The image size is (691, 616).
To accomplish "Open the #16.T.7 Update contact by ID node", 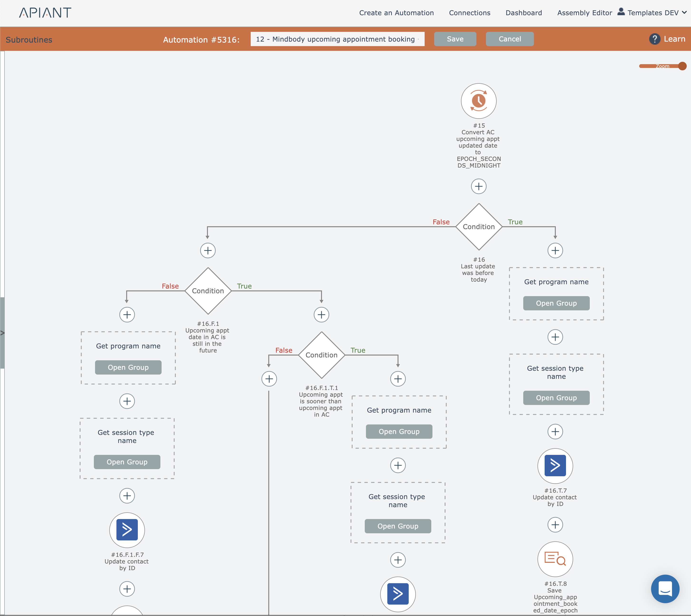I will click(x=555, y=466).
